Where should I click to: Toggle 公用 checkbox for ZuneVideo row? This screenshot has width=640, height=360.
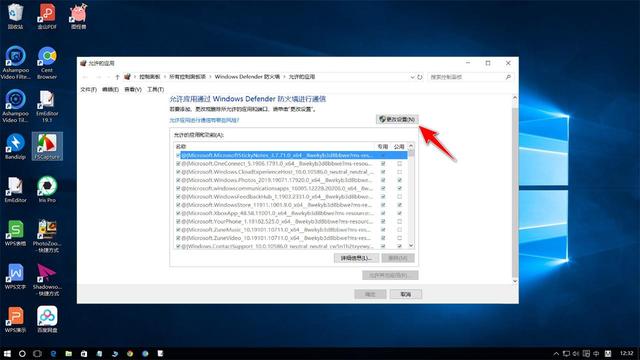pyautogui.click(x=399, y=238)
